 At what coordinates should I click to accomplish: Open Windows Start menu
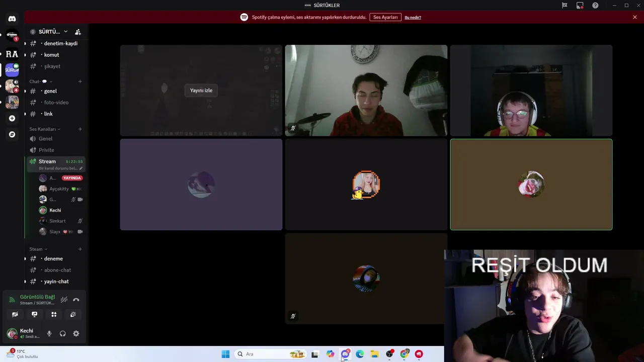click(225, 354)
